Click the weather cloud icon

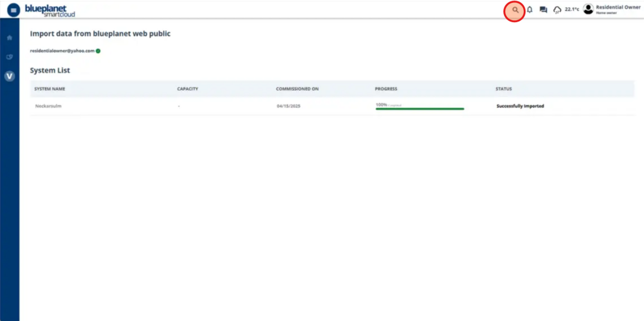[557, 10]
